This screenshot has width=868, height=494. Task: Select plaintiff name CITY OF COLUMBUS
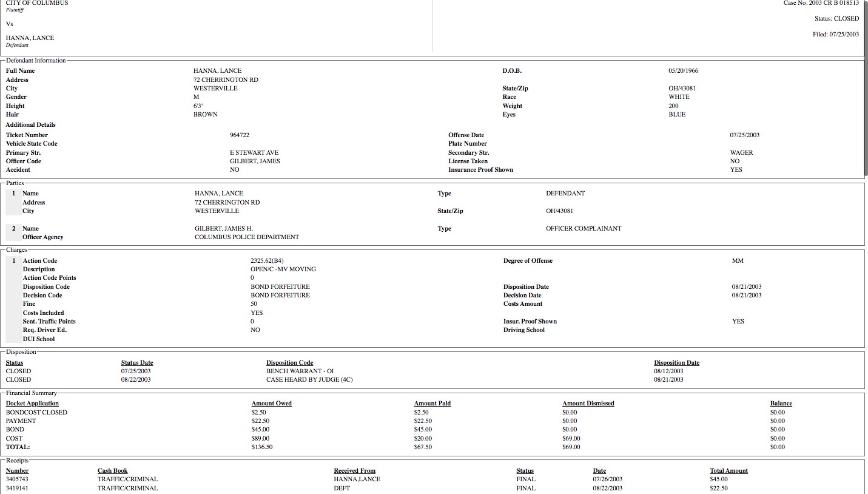(x=37, y=3)
